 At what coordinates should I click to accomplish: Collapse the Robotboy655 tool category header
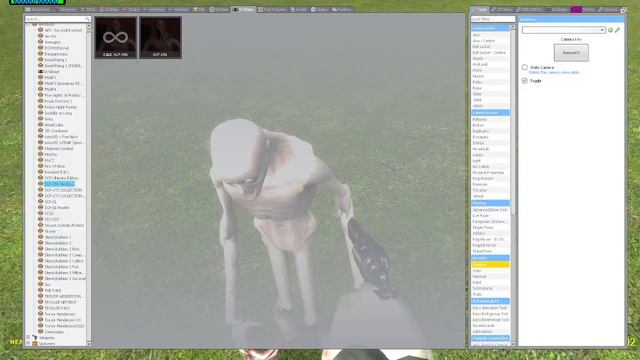pyautogui.click(x=490, y=301)
